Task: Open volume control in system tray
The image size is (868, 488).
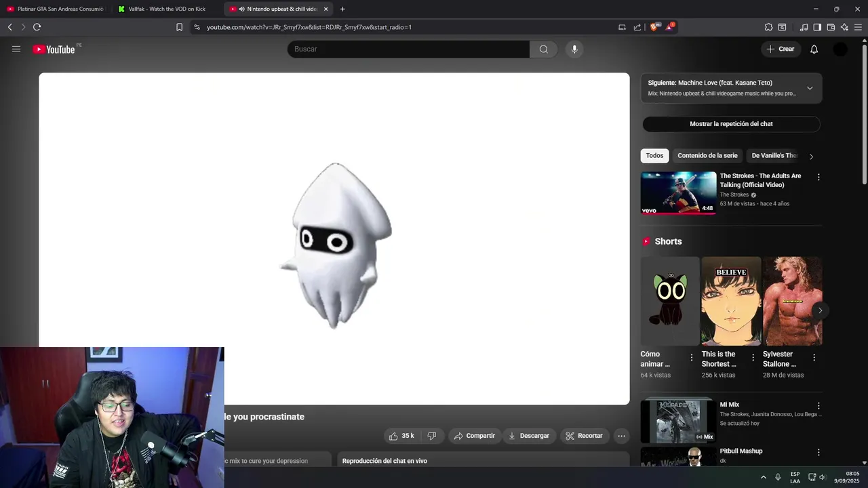Action: (x=822, y=477)
